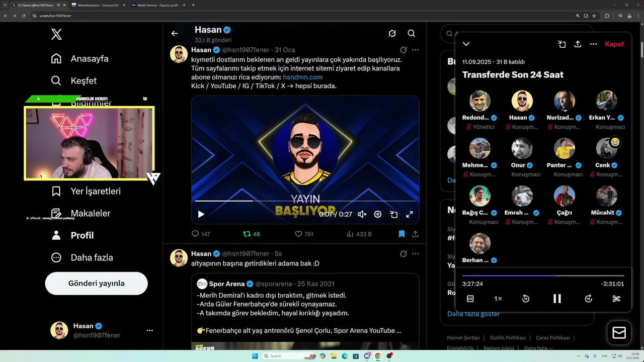Open Space more options three dots
Screen dimensions: 644x362
[x=594, y=44]
